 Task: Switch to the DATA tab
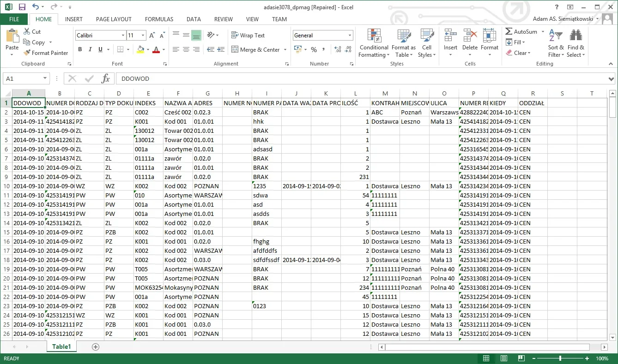coord(194,19)
